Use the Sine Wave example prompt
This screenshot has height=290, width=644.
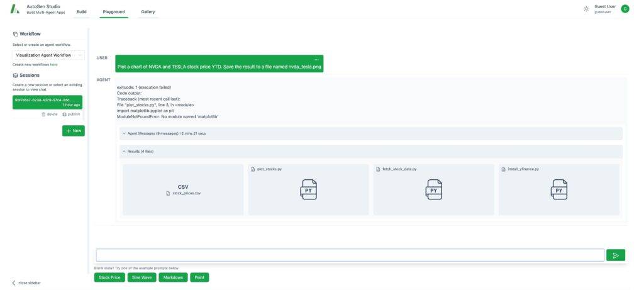[142, 277]
